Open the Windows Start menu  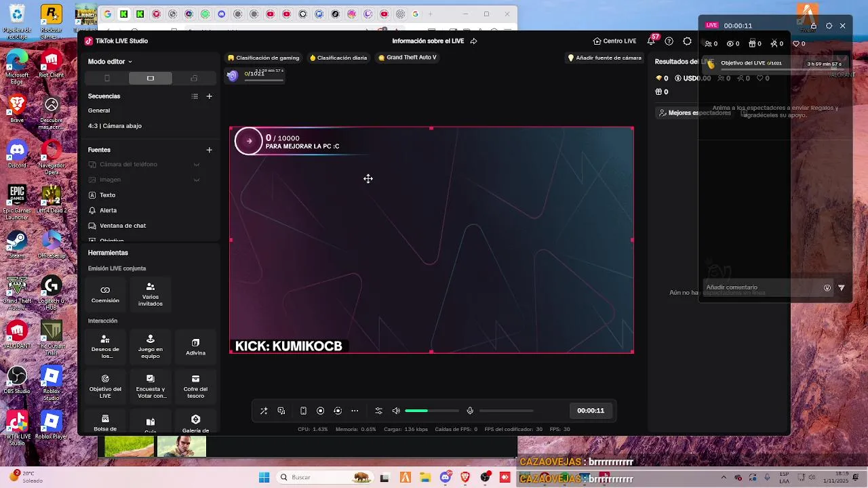pos(264,477)
